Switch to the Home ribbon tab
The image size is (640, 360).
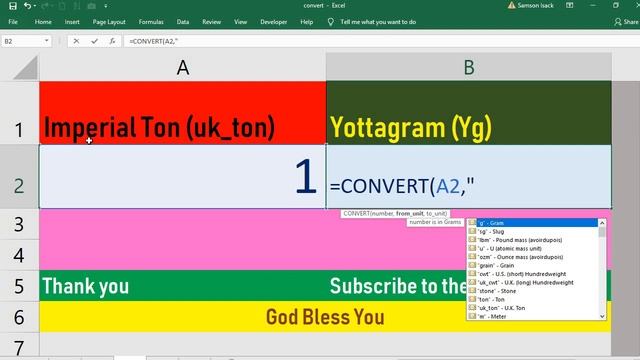click(x=43, y=22)
